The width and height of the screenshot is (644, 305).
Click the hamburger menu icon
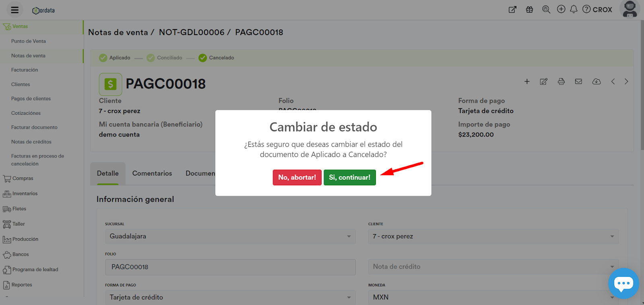pyautogui.click(x=15, y=10)
